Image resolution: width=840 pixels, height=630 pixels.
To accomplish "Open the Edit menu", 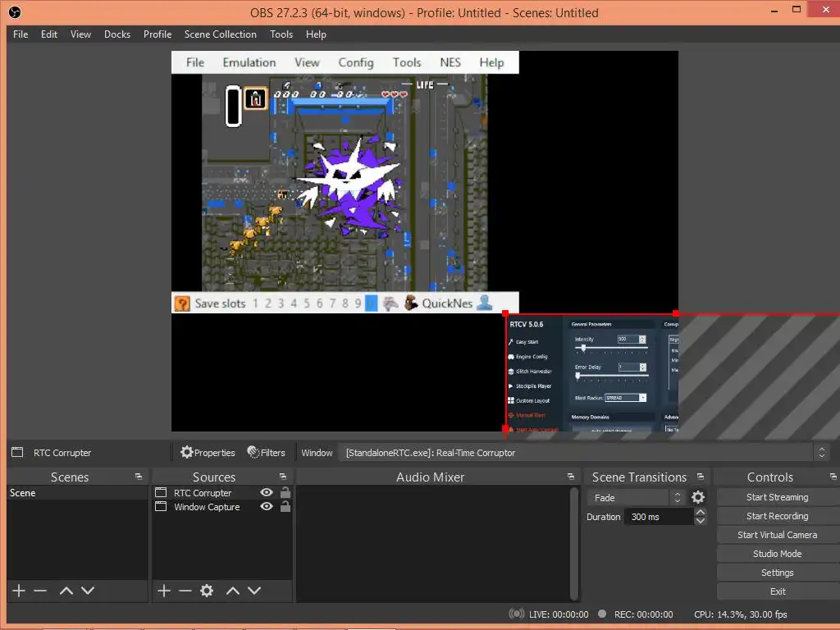I will pyautogui.click(x=49, y=34).
